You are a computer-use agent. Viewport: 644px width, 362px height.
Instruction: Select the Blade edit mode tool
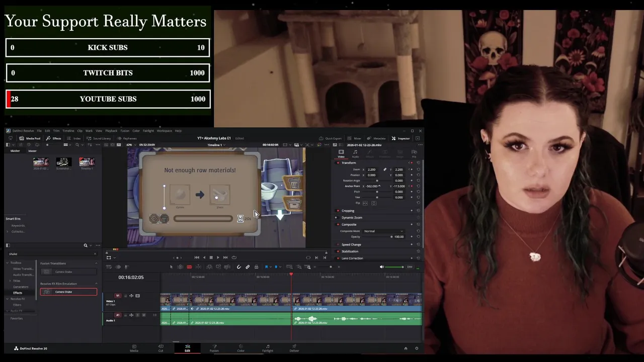click(189, 267)
